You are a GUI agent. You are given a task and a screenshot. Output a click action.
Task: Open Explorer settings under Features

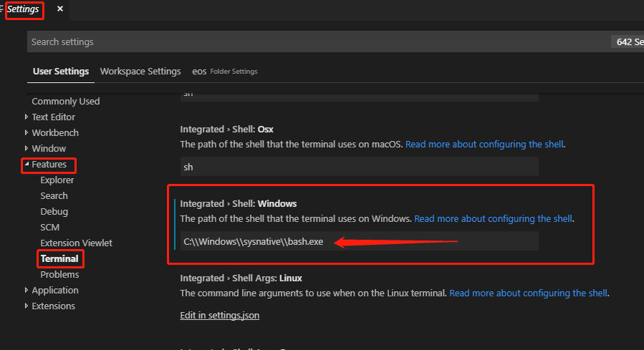[57, 180]
